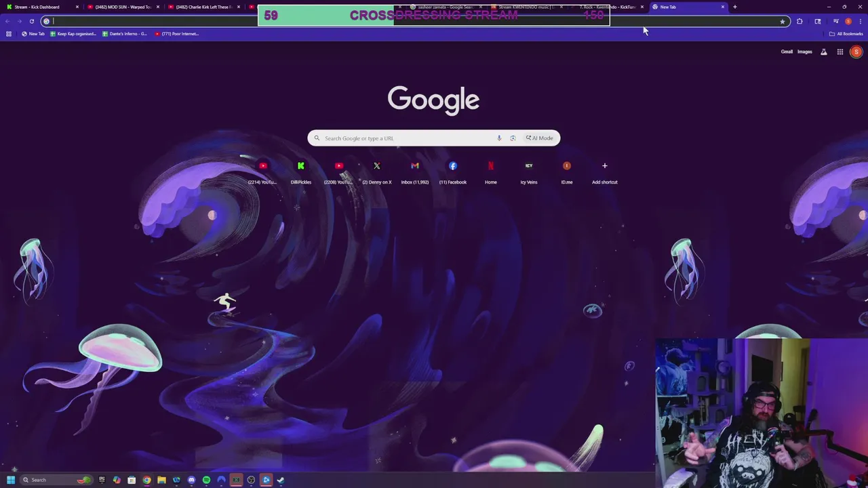The width and height of the screenshot is (868, 488).
Task: Open the Windows Start menu
Action: coord(11,480)
